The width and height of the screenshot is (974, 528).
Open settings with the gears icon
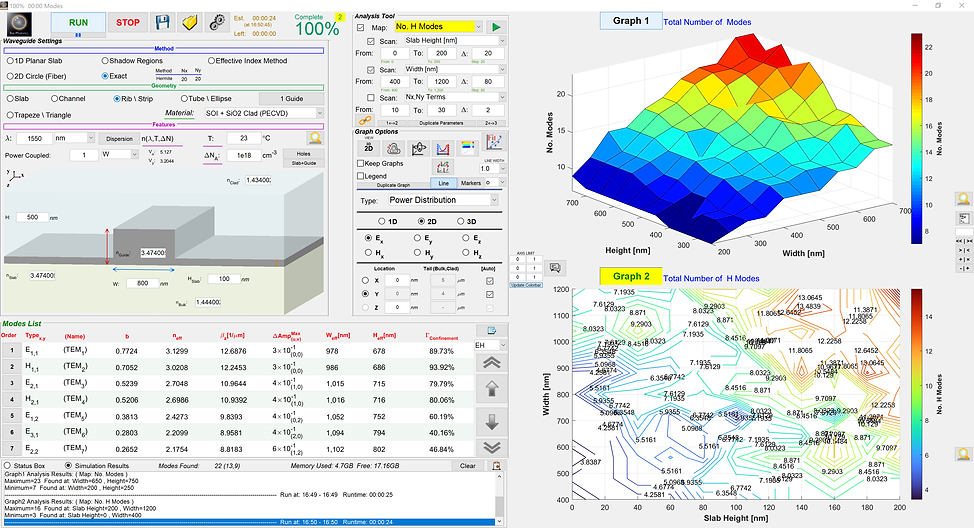coord(217,23)
